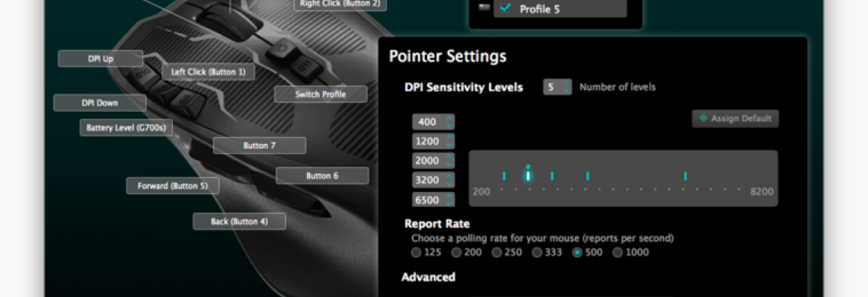Click the DPI Down button label
Screen dimensions: 868x297
click(x=100, y=103)
